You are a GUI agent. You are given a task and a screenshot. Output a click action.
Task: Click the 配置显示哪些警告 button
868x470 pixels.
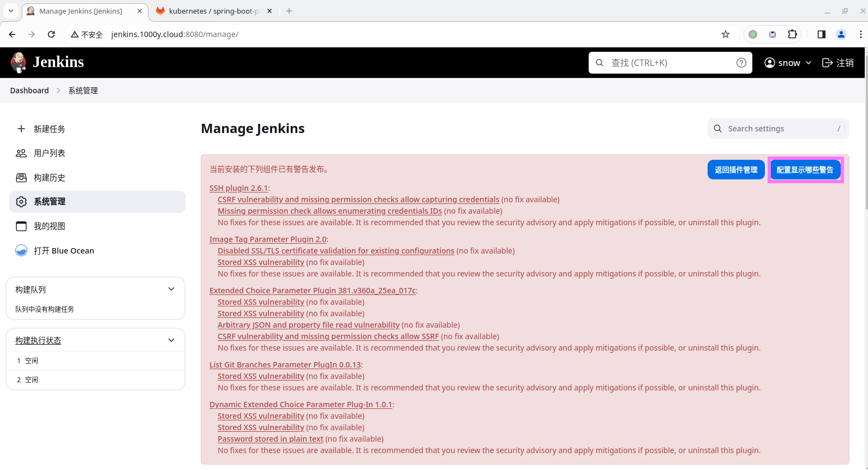point(805,170)
